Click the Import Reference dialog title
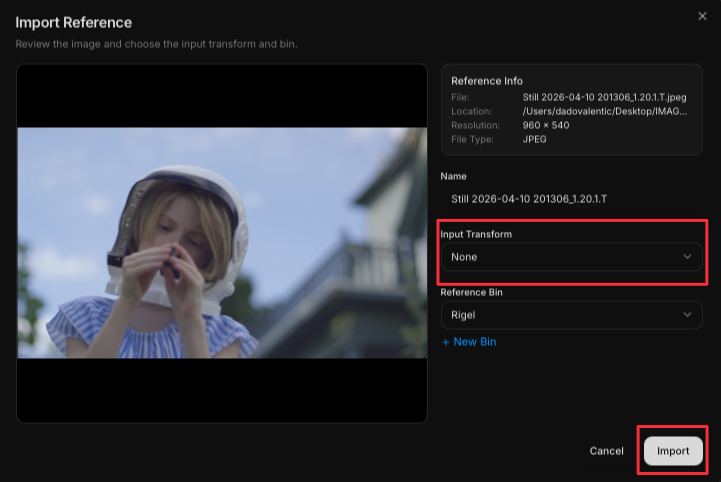721x482 pixels. (74, 23)
